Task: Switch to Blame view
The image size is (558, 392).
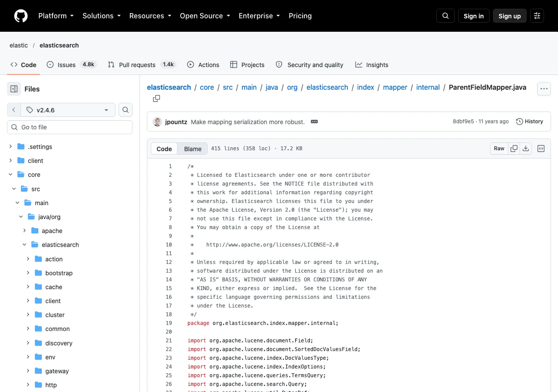Action: pyautogui.click(x=193, y=149)
